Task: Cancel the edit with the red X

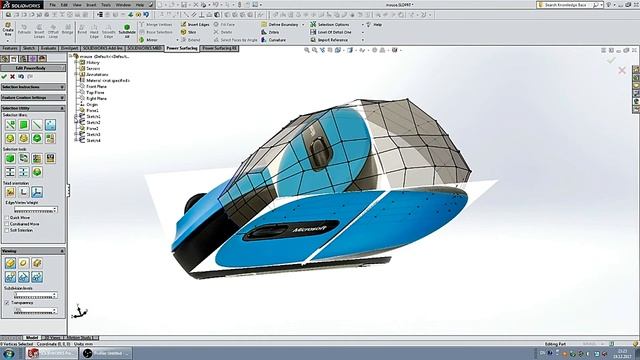Action: coord(13,76)
